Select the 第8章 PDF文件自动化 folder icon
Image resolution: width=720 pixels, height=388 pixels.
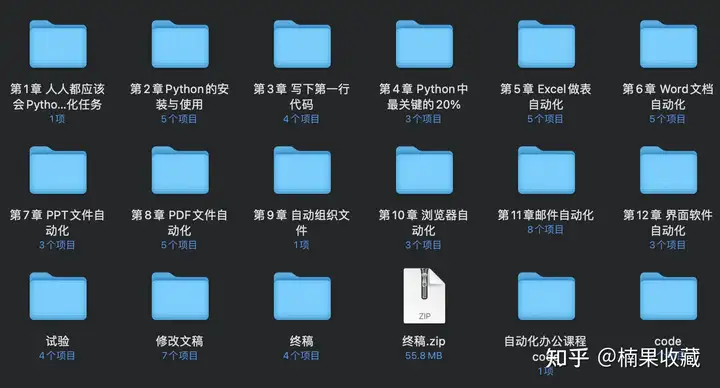point(180,170)
